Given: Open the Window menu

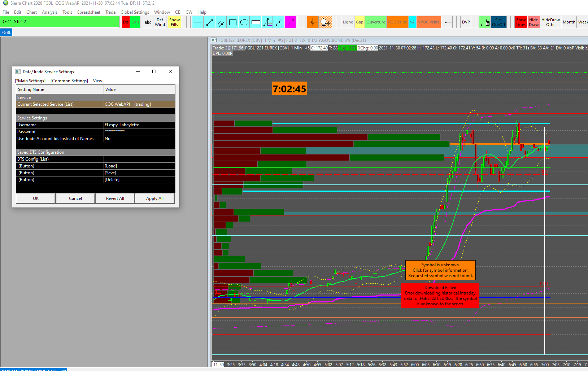Looking at the screenshot, I should (x=162, y=12).
